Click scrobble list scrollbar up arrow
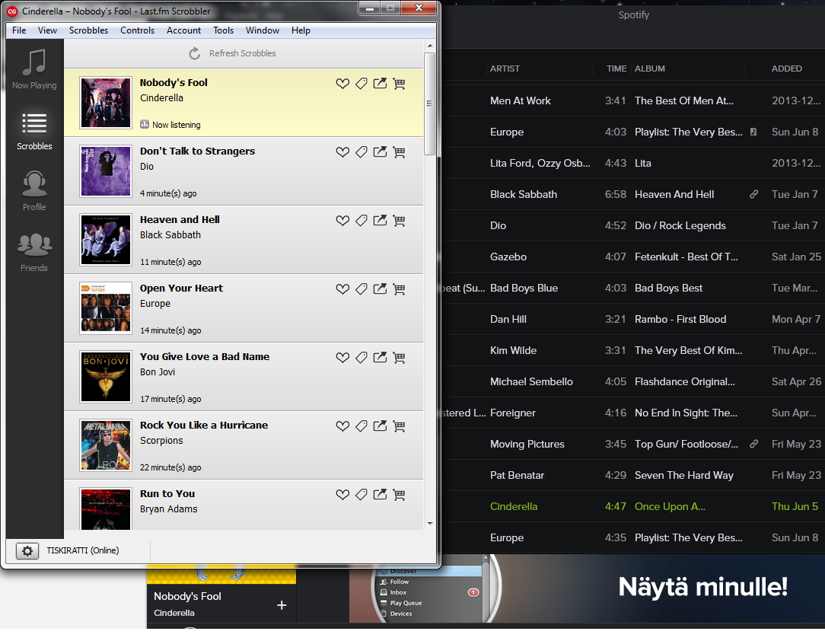Viewport: 825px width, 644px height. (x=430, y=46)
